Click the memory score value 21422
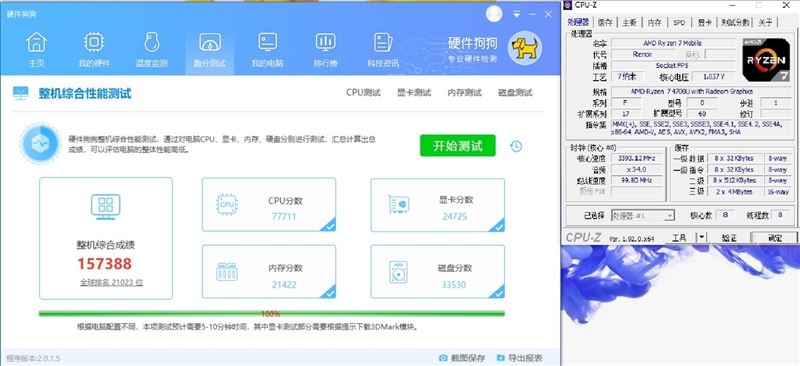Image resolution: width=800 pixels, height=366 pixels. [284, 284]
